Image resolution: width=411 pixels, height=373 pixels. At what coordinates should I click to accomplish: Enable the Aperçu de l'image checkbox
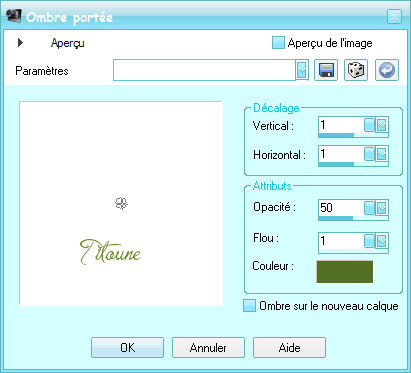tap(278, 43)
